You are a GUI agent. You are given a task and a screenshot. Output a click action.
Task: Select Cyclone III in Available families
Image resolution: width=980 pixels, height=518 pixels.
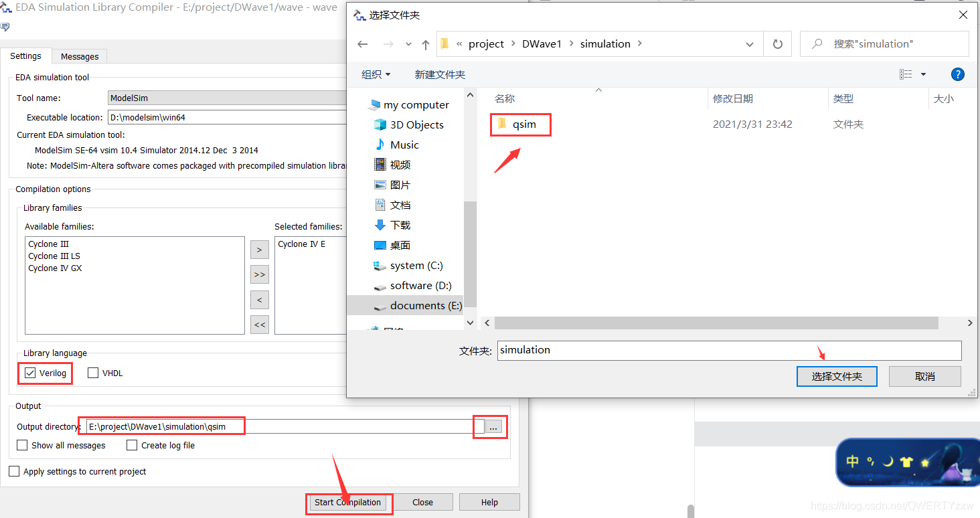(48, 244)
